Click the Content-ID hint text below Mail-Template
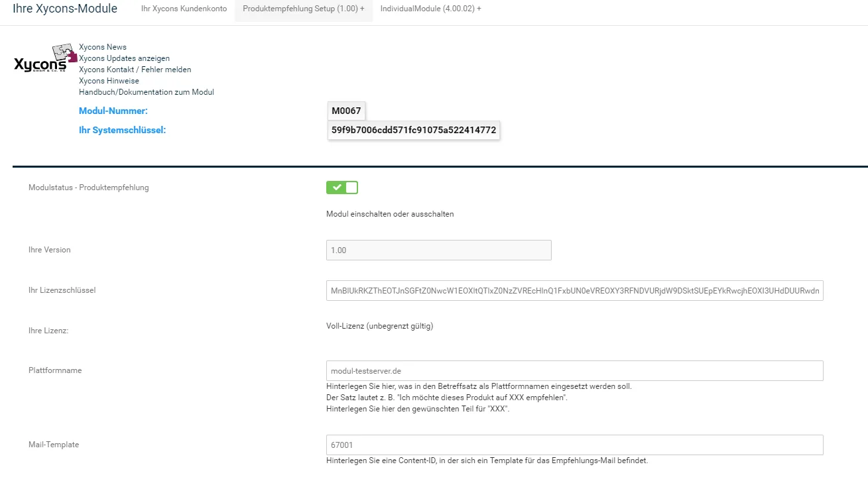 [x=487, y=460]
